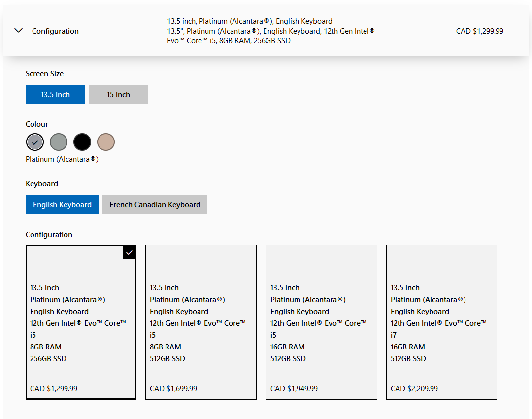
Task: Click the CAD $1,299.99 price in header
Action: click(x=479, y=31)
